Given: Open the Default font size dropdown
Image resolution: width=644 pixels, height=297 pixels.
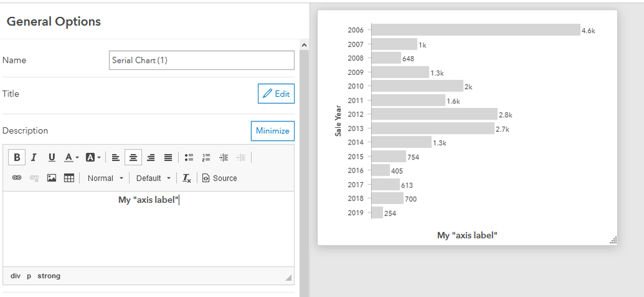Looking at the screenshot, I should (x=153, y=178).
